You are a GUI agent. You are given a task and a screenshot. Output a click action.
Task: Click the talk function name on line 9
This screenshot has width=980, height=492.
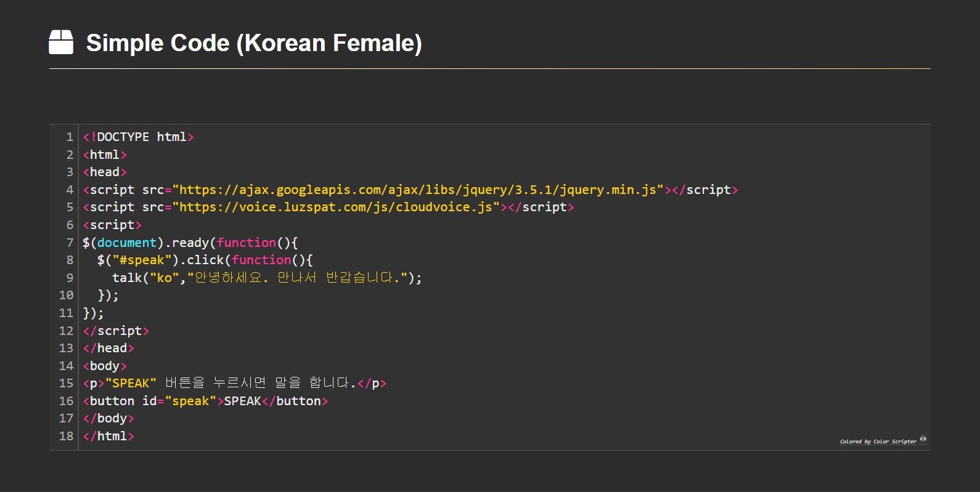coord(127,278)
